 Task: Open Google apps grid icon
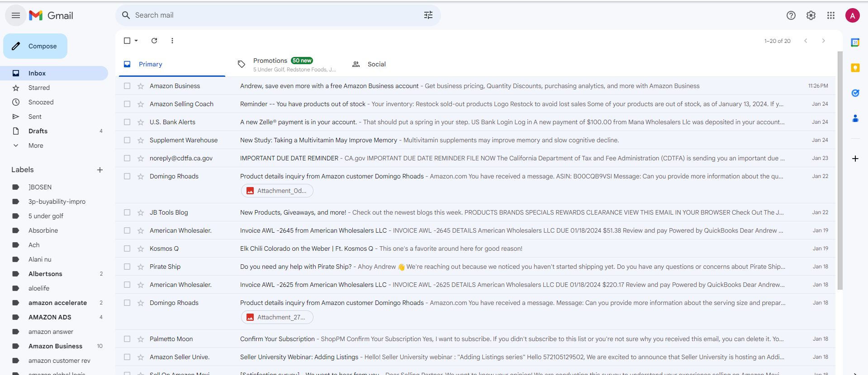[831, 15]
